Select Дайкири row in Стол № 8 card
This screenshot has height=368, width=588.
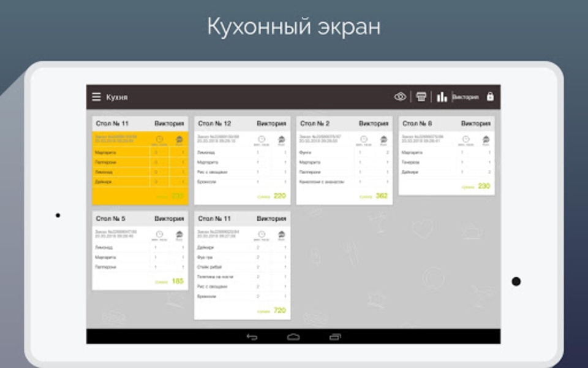click(447, 172)
